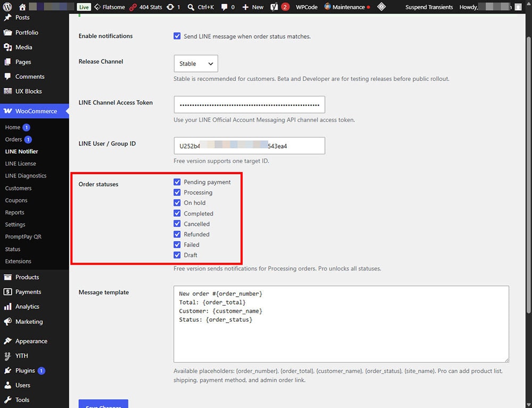Image resolution: width=532 pixels, height=408 pixels.
Task: Click the LINE Channel Access Token field
Action: (x=250, y=104)
